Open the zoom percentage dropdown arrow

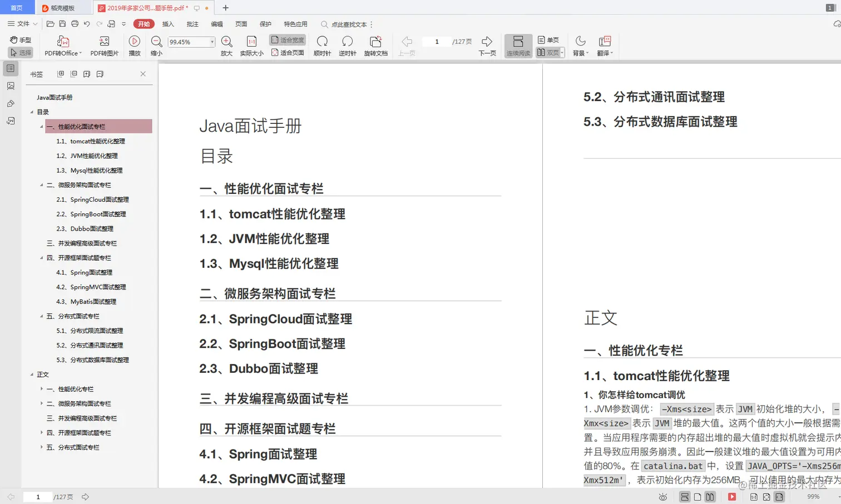pos(212,42)
